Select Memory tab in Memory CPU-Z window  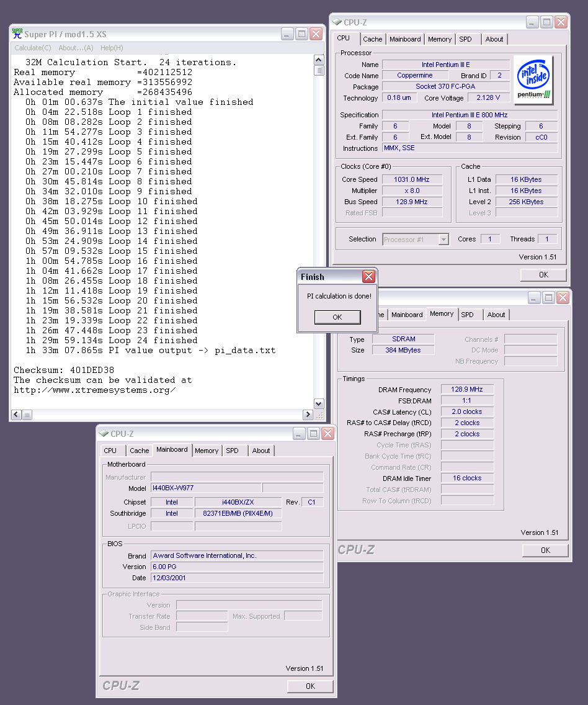pos(442,314)
